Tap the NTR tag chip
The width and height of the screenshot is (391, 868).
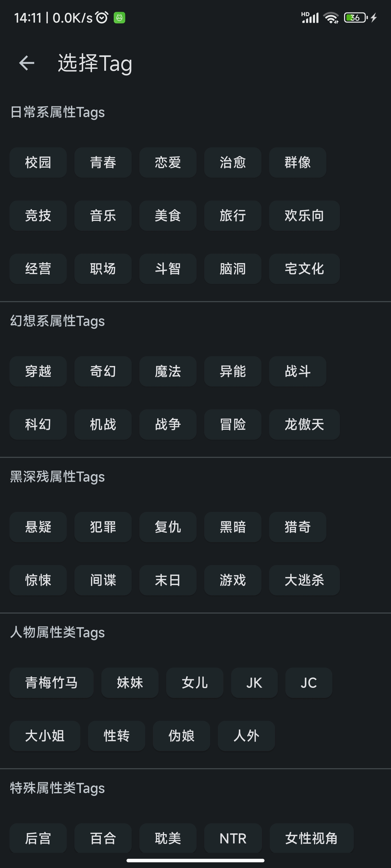point(233,838)
